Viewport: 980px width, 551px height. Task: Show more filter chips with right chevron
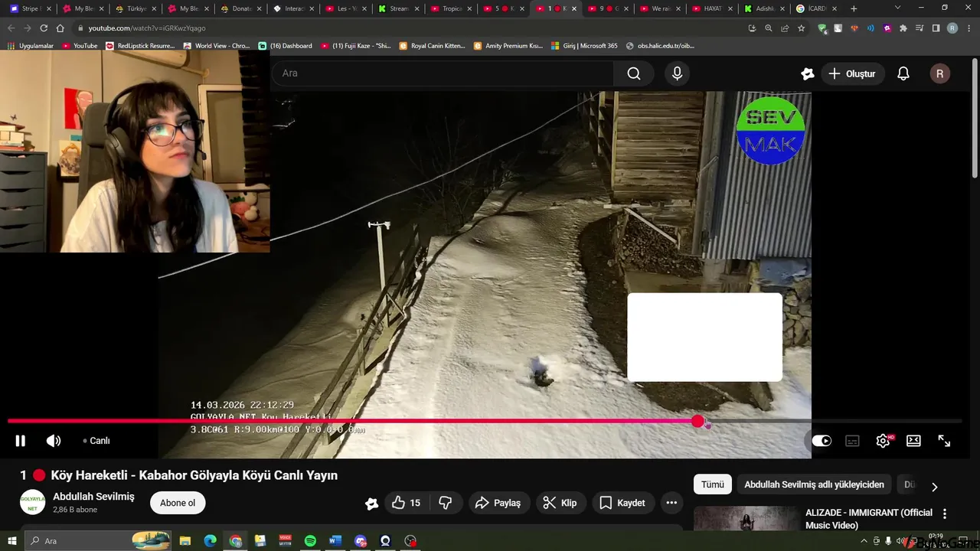click(x=934, y=486)
